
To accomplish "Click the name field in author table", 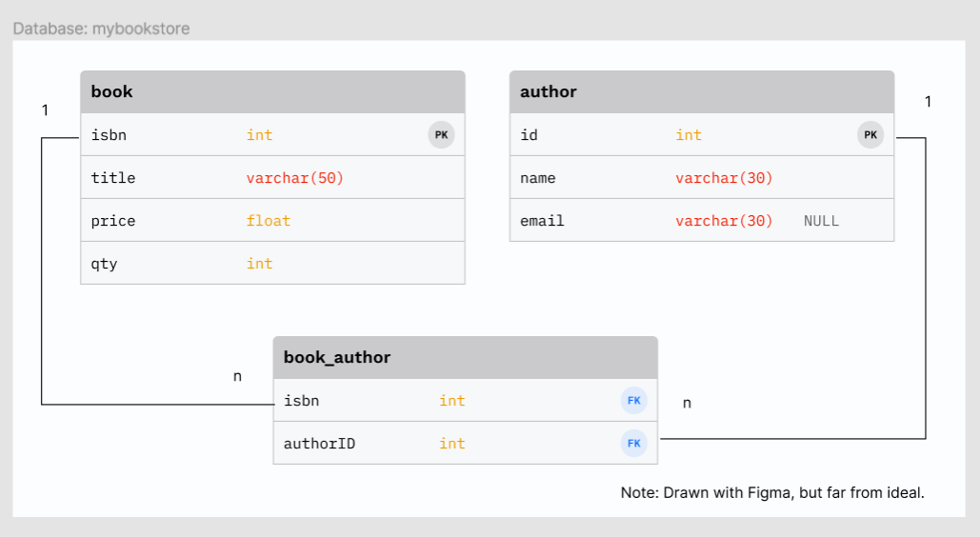I will [x=538, y=178].
